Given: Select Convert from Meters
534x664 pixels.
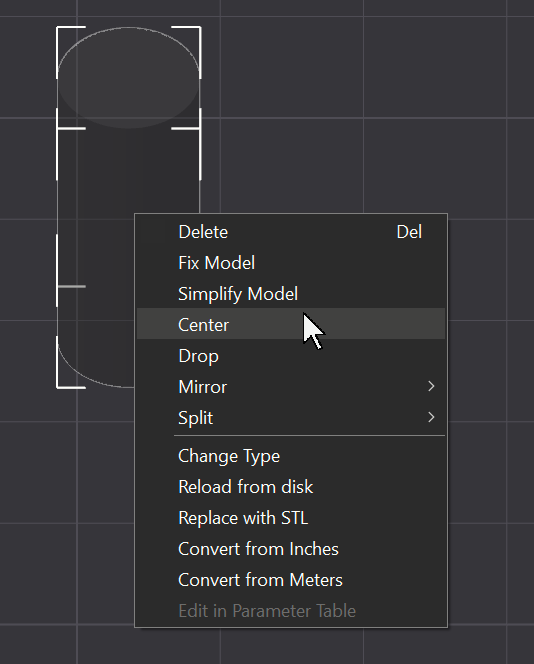Looking at the screenshot, I should (x=291, y=580).
